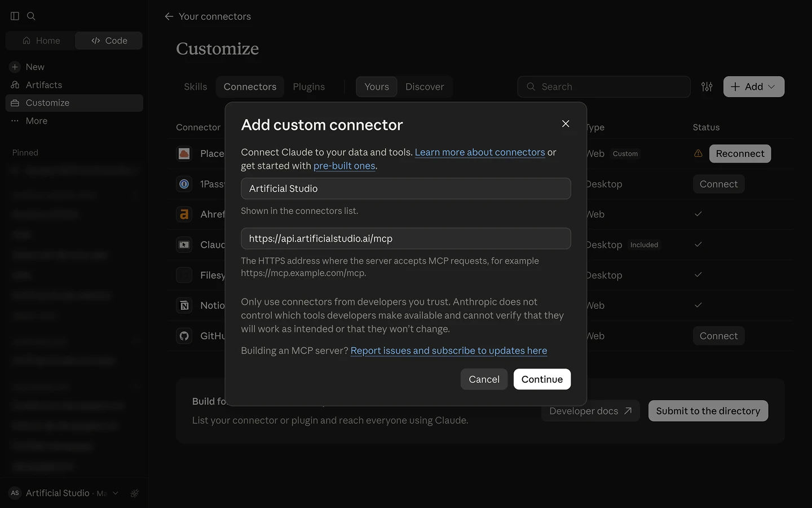Image resolution: width=812 pixels, height=508 pixels.
Task: Click Connect in the 1Password row
Action: (x=718, y=184)
